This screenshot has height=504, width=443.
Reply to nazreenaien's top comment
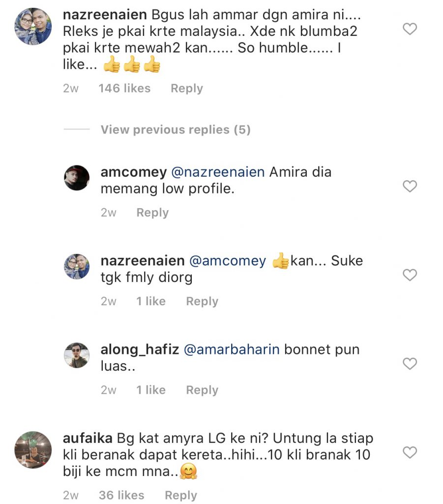[x=186, y=89]
